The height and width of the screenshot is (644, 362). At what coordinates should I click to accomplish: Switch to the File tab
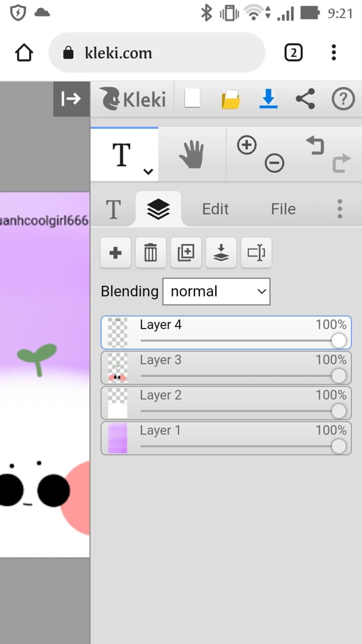283,209
